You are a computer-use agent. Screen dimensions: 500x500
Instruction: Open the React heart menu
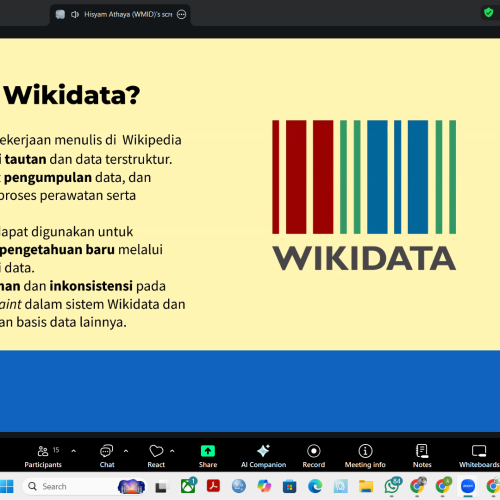[x=156, y=456]
